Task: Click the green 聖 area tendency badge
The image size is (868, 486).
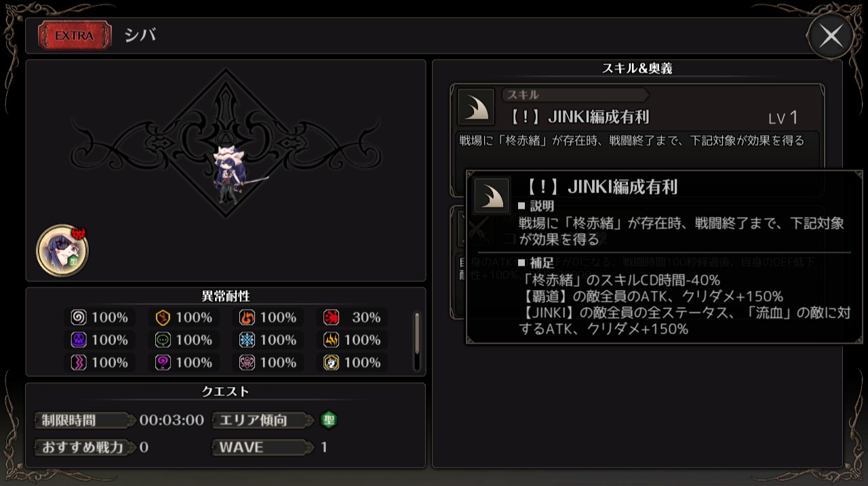Action: pyautogui.click(x=329, y=420)
